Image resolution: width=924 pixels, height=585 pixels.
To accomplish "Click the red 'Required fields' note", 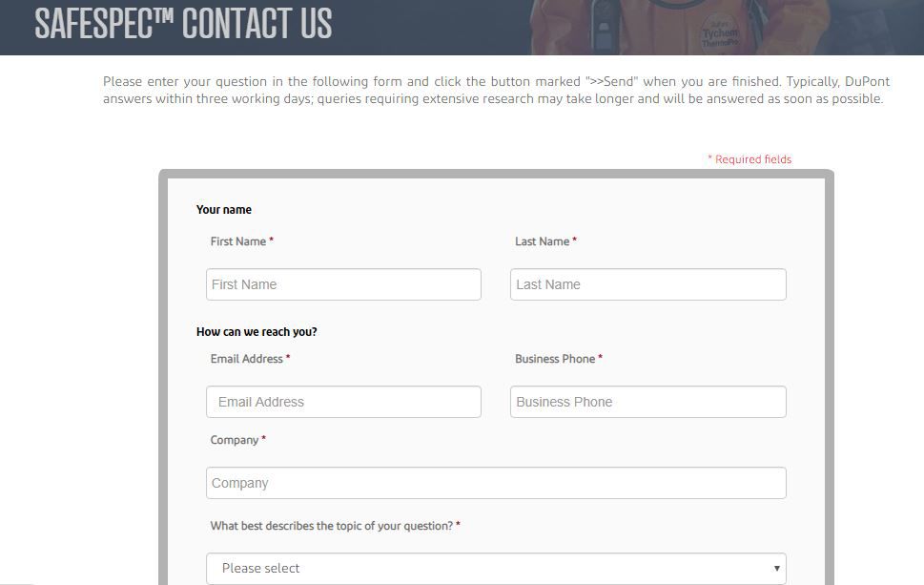I will 752,159.
